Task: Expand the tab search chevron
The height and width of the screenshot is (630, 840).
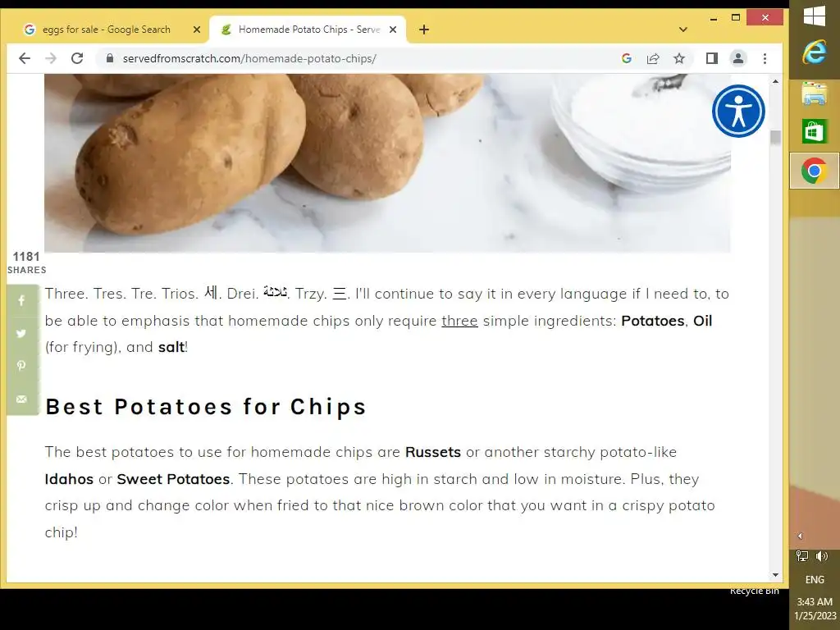Action: pyautogui.click(x=683, y=30)
